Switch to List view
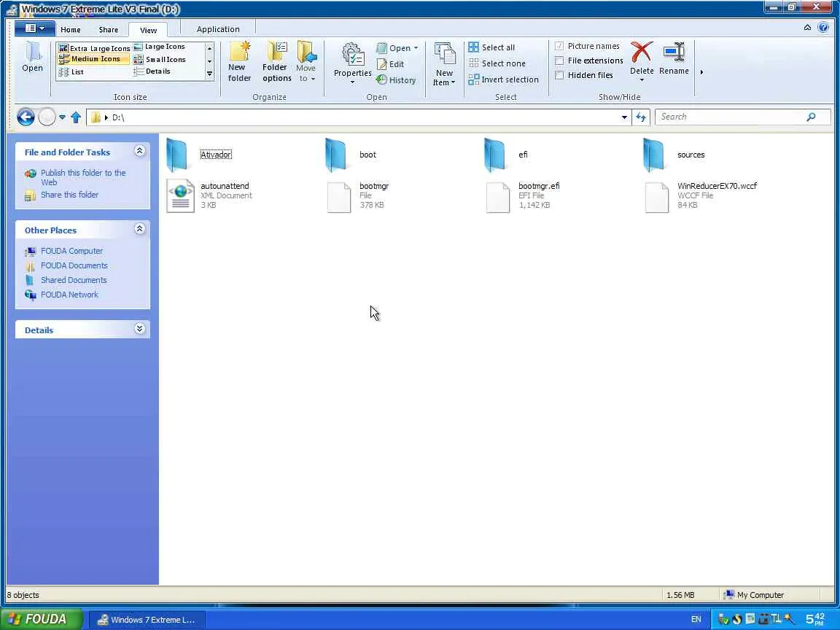Screen dimensions: 840x630 pos(71,71)
